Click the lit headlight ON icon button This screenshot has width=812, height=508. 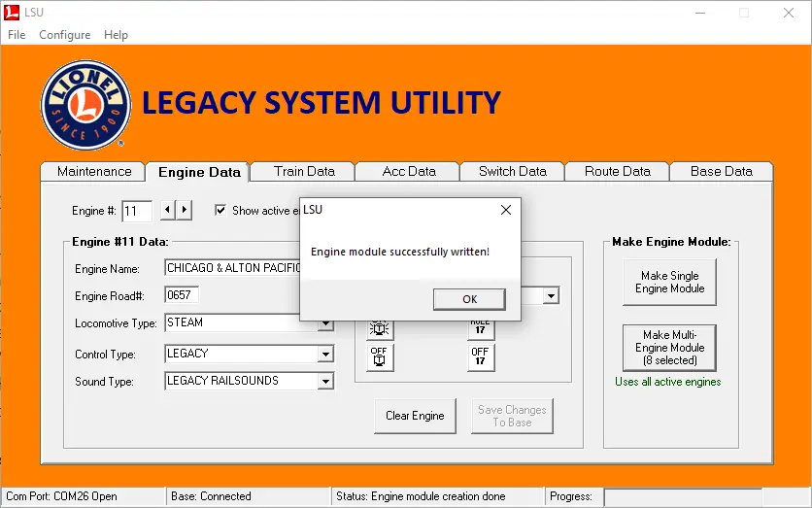tap(380, 329)
